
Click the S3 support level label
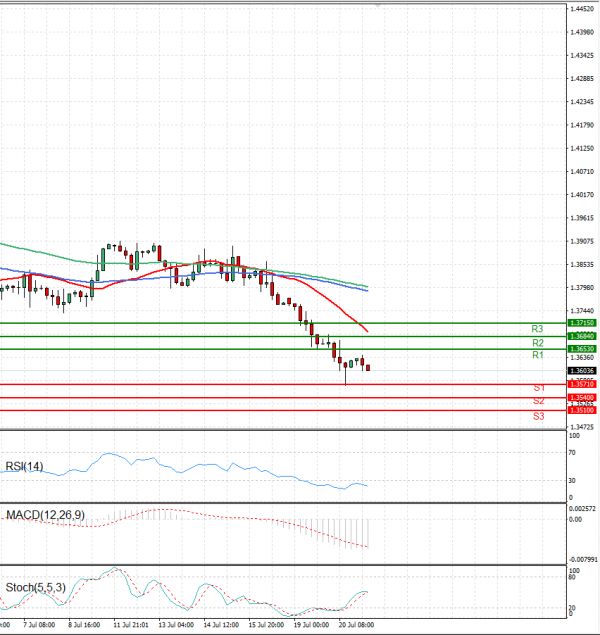[x=538, y=415]
